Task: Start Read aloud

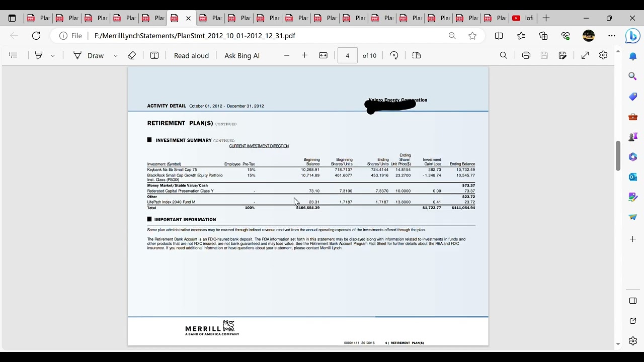Action: click(x=191, y=55)
